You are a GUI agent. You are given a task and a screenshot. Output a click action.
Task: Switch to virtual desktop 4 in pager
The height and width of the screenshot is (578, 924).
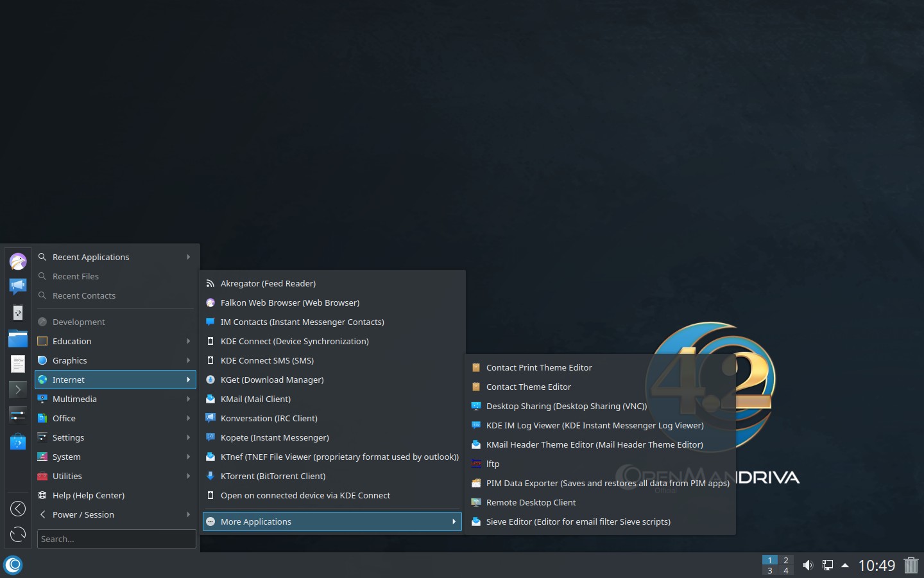pyautogui.click(x=786, y=571)
